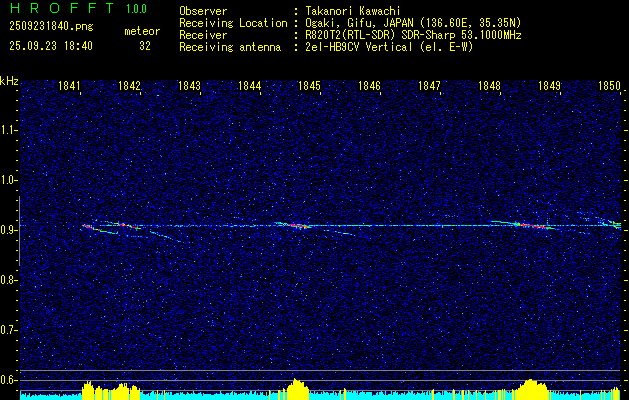Click the meteor count value 32
This screenshot has height=400, width=629.
[145, 46]
